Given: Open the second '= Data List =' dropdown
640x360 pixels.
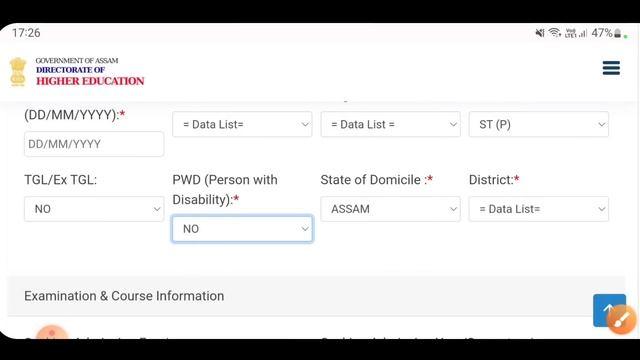Looking at the screenshot, I should pyautogui.click(x=390, y=124).
